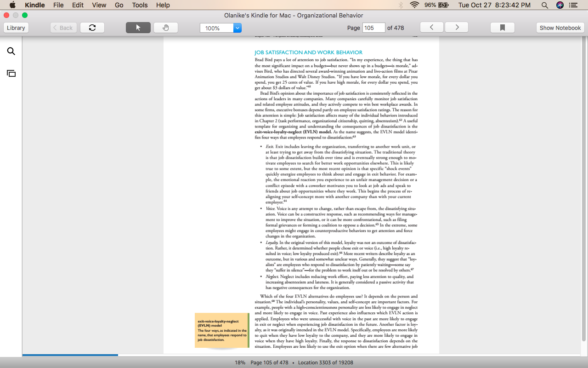Image resolution: width=588 pixels, height=368 pixels.
Task: Bookmark this page with ribbon icon
Action: [x=503, y=28]
